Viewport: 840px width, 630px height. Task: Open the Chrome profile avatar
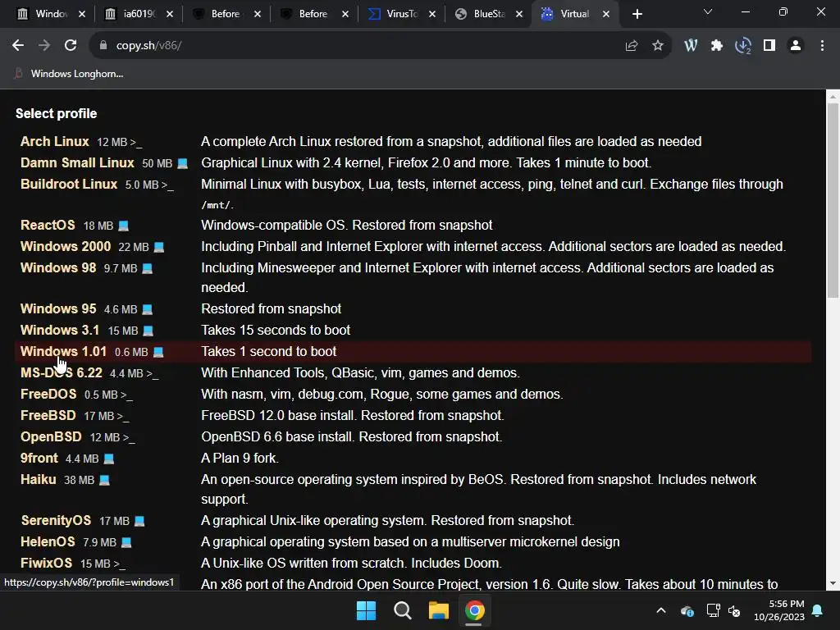(796, 46)
